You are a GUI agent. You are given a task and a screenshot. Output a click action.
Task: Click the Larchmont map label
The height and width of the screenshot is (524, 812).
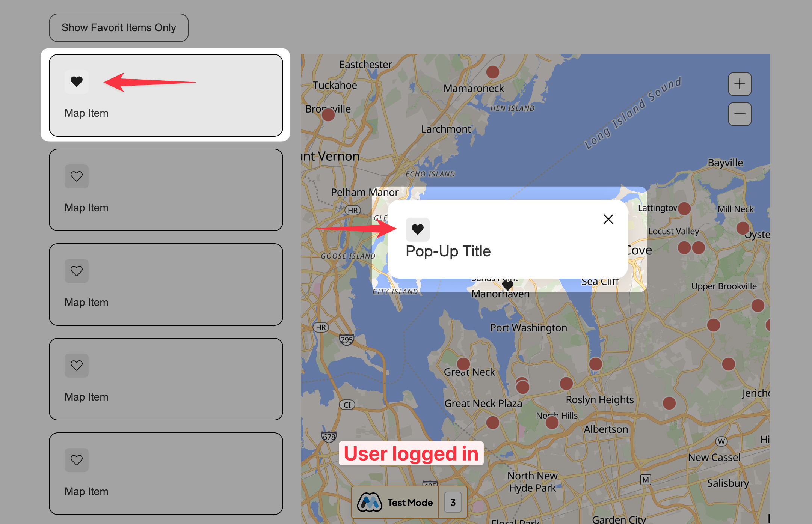pos(446,129)
